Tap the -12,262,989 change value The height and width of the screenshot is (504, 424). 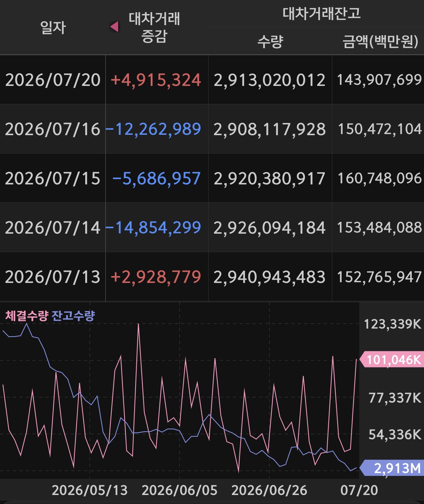[154, 129]
